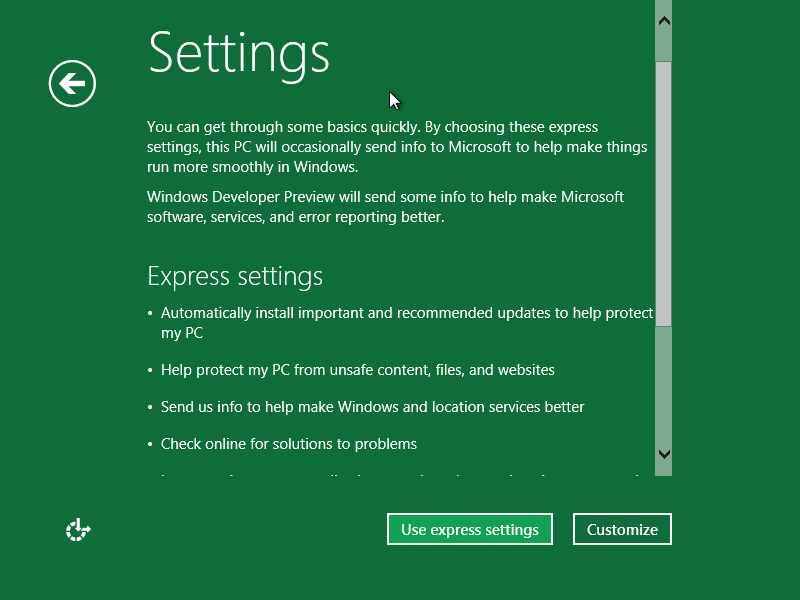
Task: Click the scrollbar up arrow
Action: coord(664,21)
